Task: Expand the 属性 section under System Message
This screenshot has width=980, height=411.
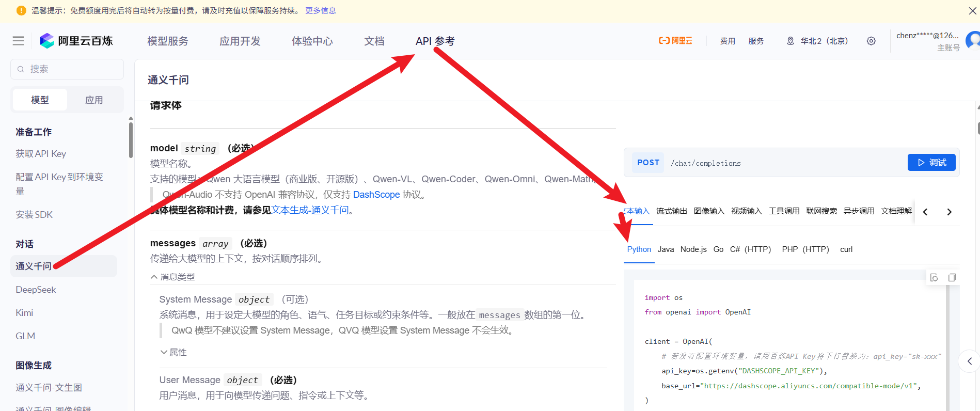Action: click(x=173, y=352)
